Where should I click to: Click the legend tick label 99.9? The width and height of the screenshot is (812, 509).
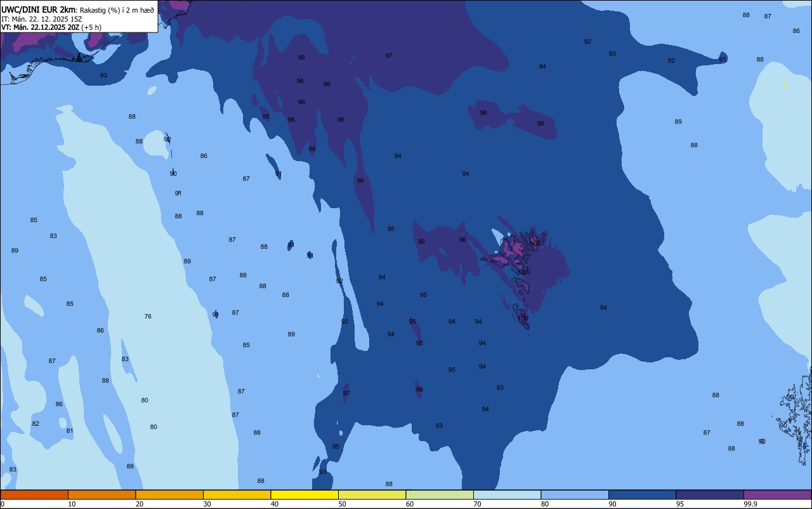click(750, 504)
